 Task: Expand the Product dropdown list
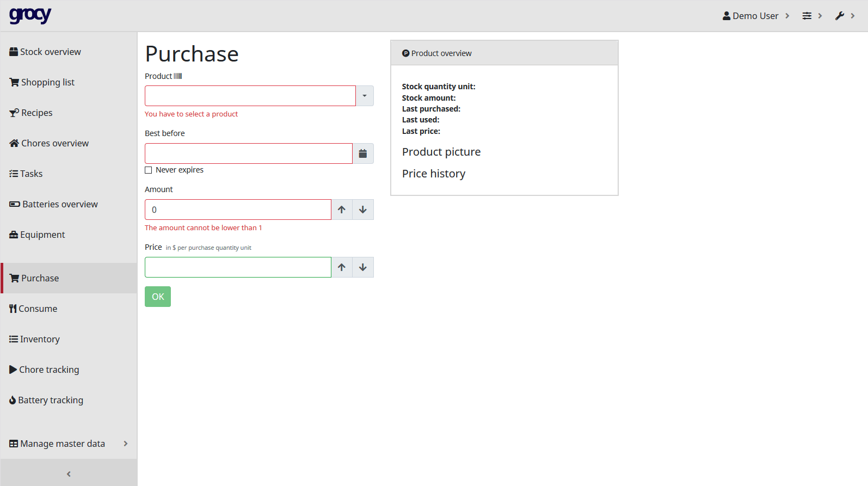pos(365,96)
